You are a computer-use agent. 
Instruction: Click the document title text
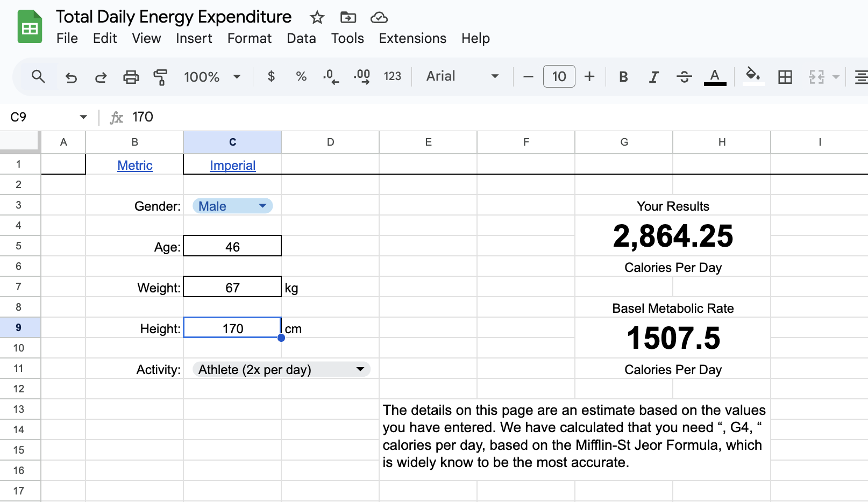tap(174, 17)
